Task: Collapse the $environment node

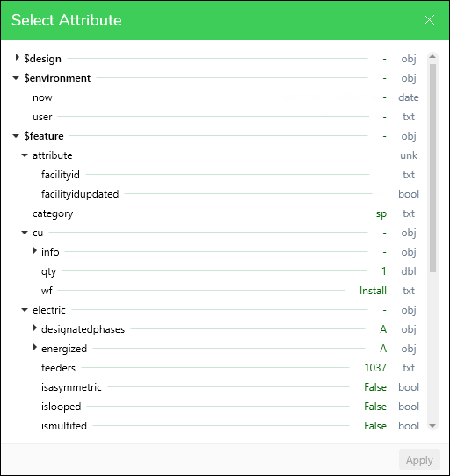Action: click(x=16, y=78)
